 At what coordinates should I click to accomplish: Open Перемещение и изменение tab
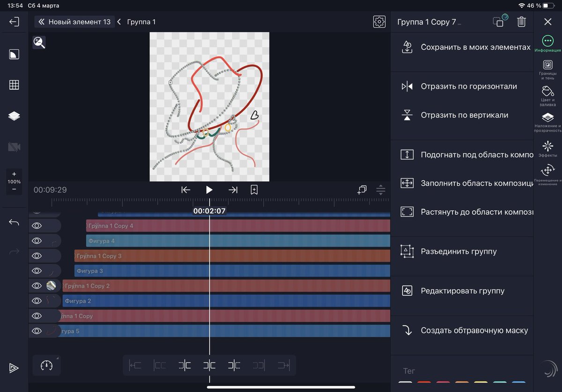pyautogui.click(x=547, y=175)
